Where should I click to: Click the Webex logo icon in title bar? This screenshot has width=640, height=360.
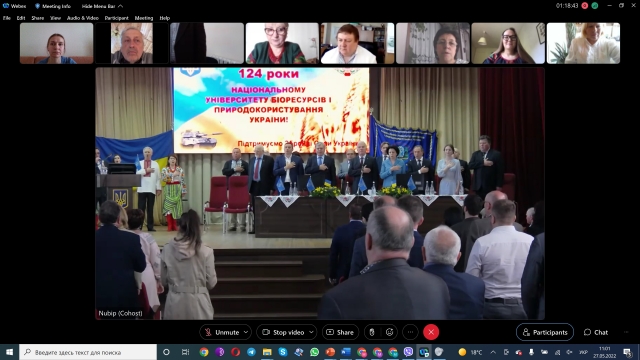pos(5,6)
